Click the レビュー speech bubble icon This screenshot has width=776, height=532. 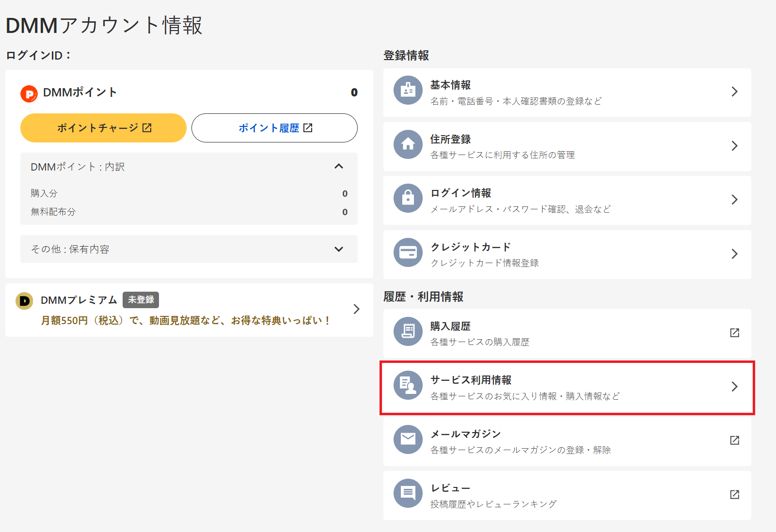coord(408,493)
